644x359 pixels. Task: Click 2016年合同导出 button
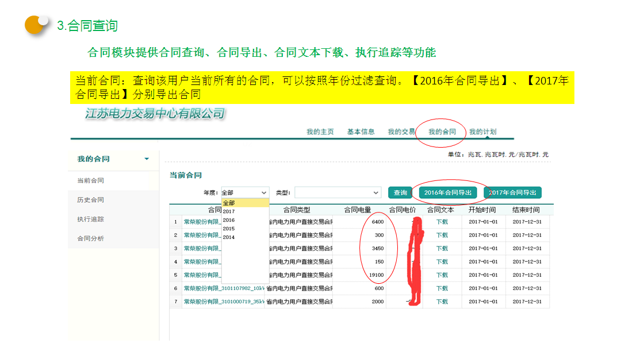pos(448,193)
